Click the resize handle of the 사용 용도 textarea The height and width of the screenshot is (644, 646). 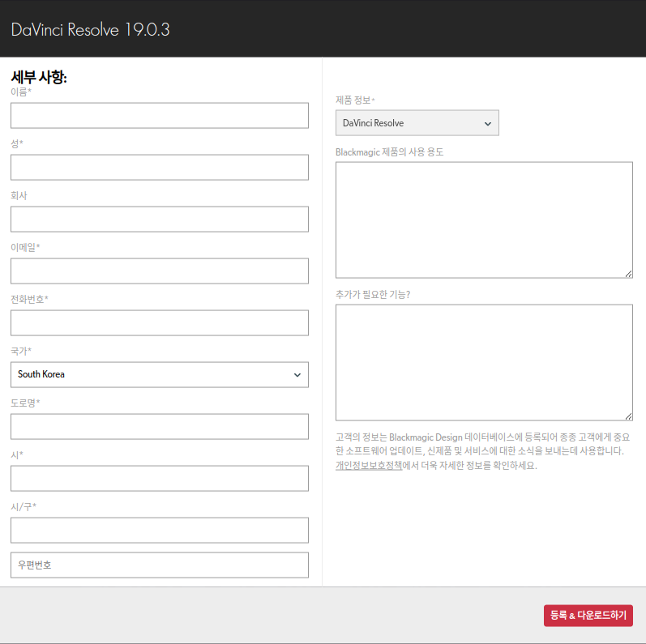click(x=628, y=274)
